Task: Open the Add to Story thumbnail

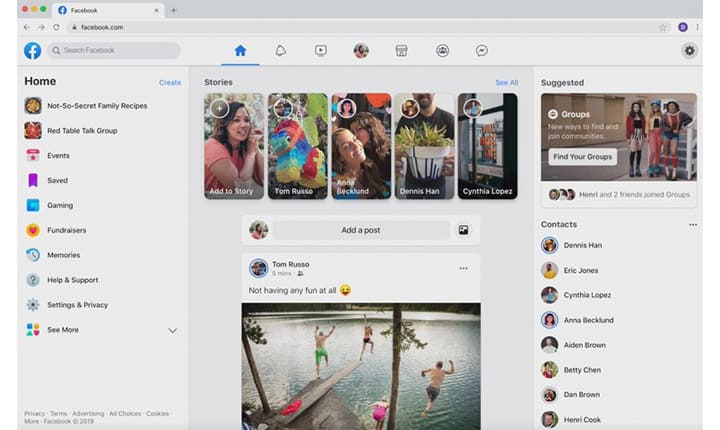Action: (x=234, y=146)
